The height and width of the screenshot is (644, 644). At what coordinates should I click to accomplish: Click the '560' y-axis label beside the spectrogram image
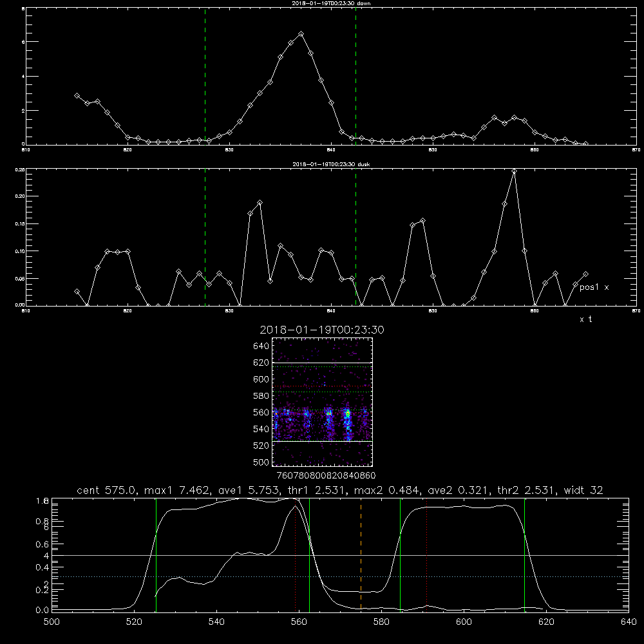tap(261, 412)
